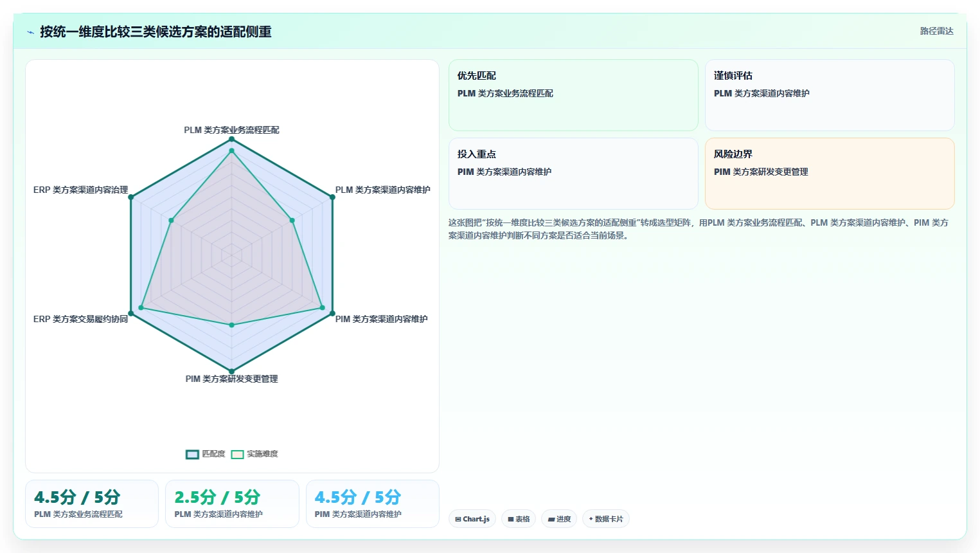Click radar axis label PLM 类方案渠道内容维护
980x553 pixels.
tap(382, 190)
